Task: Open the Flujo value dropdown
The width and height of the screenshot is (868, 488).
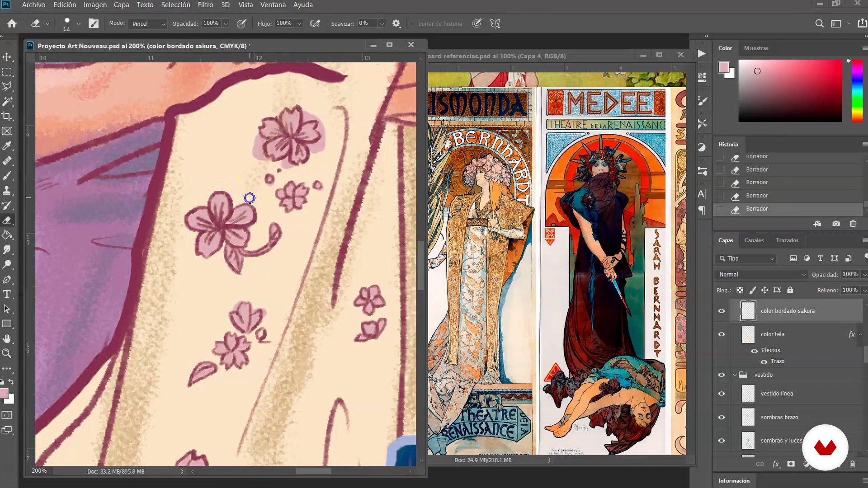Action: coord(299,23)
